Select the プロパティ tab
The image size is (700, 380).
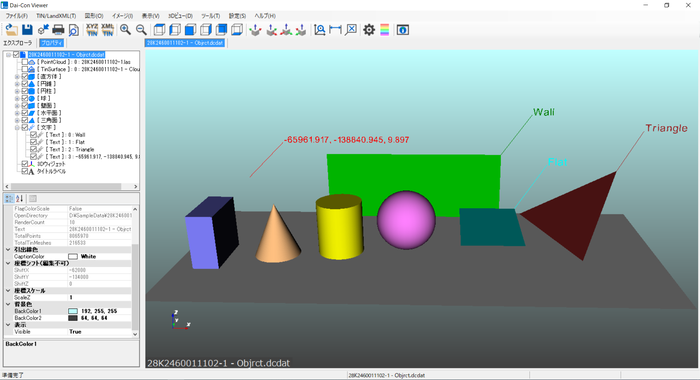pyautogui.click(x=51, y=43)
